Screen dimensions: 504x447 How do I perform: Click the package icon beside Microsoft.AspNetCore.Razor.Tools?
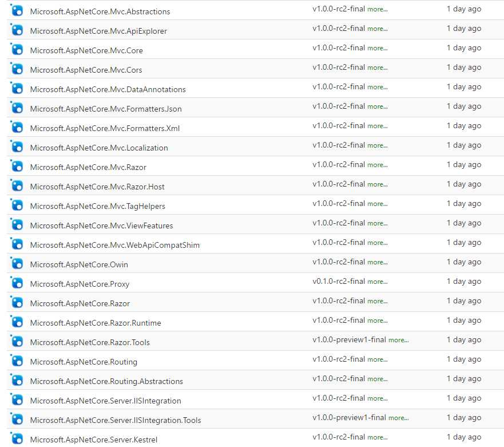tap(17, 342)
